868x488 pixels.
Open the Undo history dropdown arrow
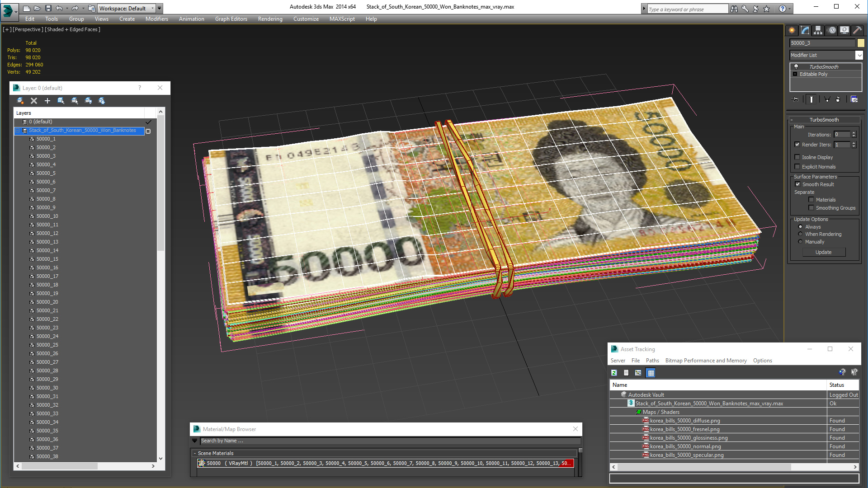click(67, 8)
